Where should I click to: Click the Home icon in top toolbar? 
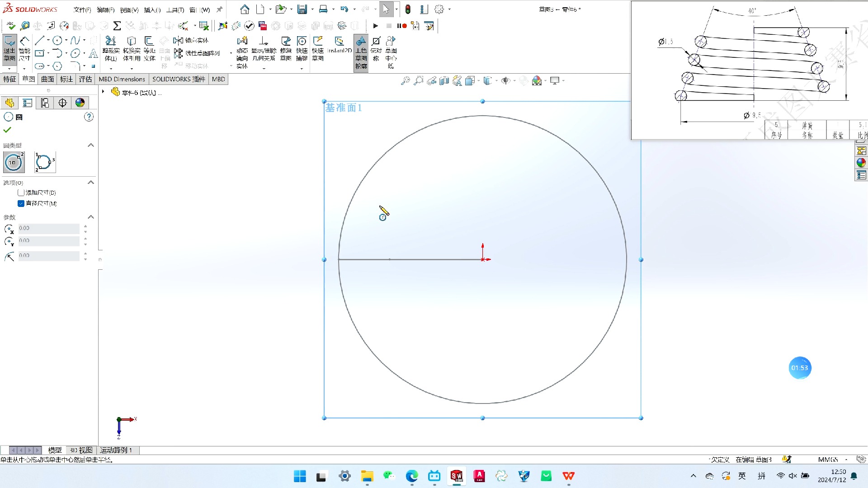[x=245, y=9]
